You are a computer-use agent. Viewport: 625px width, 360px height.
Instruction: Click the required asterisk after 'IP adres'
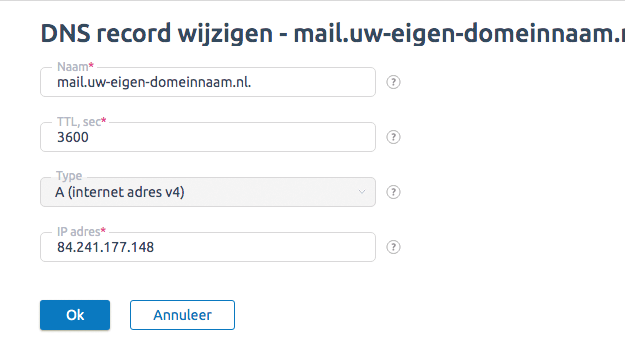pos(103,230)
